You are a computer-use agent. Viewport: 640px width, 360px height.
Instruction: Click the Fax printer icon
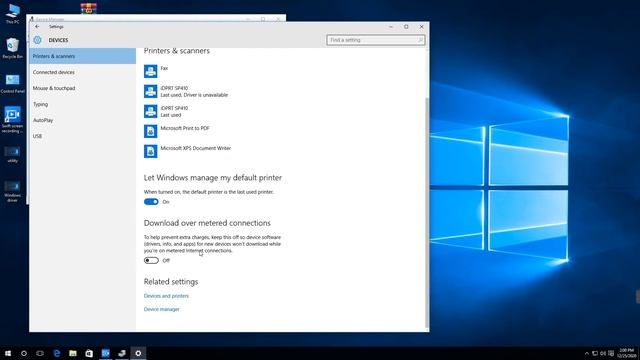(x=150, y=71)
